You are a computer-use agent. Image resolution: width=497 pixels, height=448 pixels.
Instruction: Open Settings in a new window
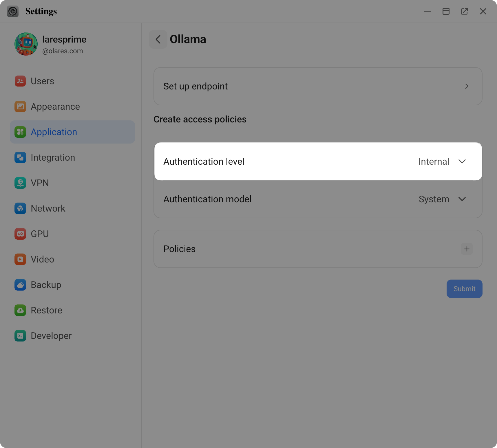[465, 11]
